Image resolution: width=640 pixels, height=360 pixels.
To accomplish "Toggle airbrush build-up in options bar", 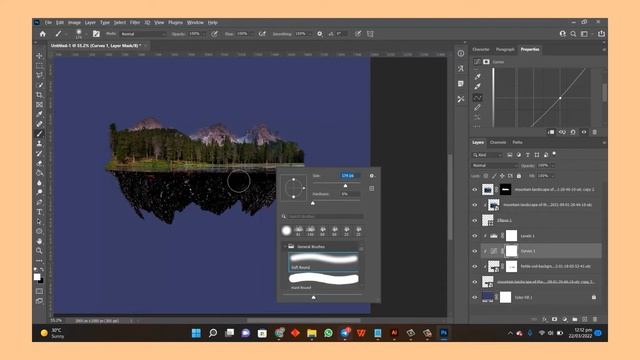I will (262, 34).
